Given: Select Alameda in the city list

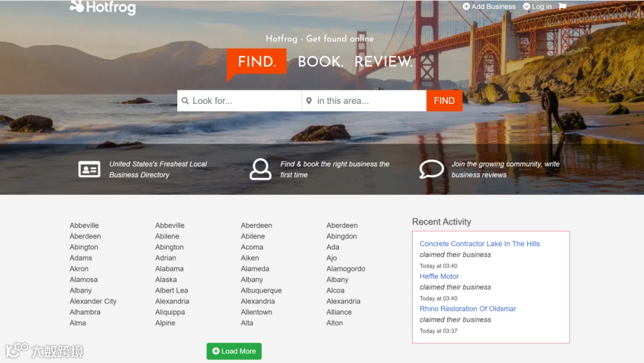Looking at the screenshot, I should pos(255,269).
